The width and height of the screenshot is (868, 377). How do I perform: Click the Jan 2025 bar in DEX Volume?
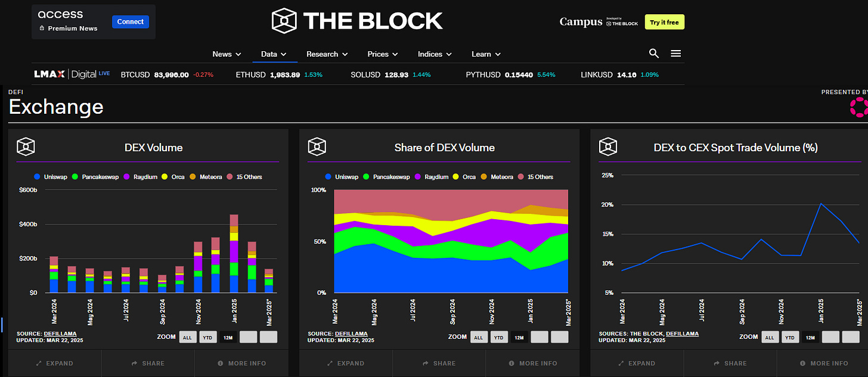coord(234,253)
